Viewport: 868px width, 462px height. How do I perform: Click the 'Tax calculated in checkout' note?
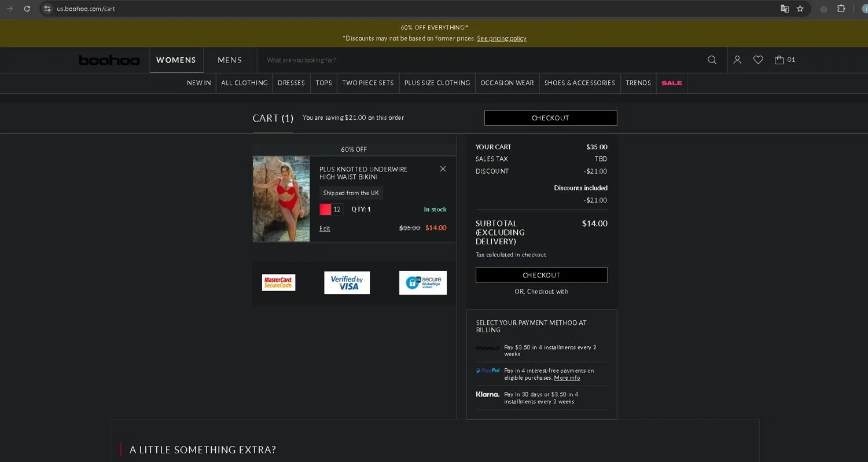[511, 255]
